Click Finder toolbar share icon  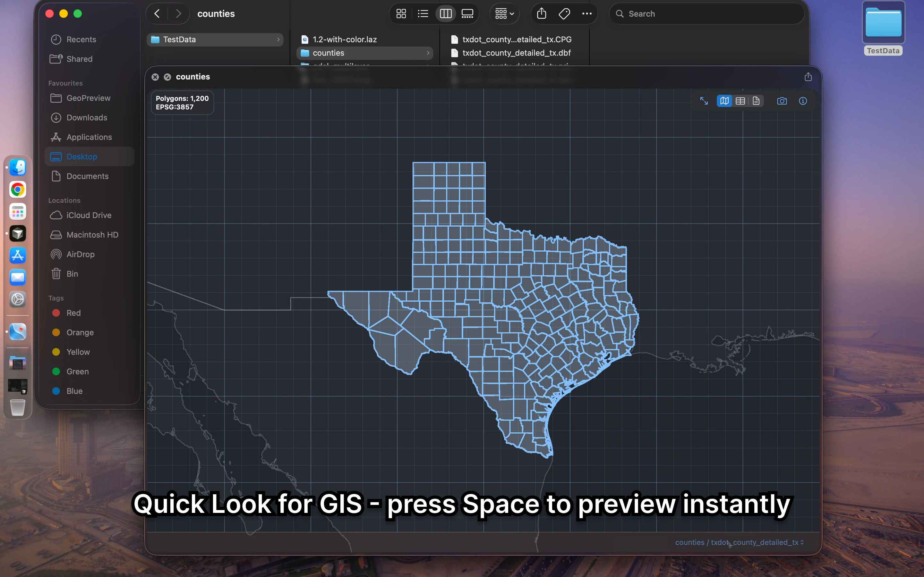click(x=542, y=14)
